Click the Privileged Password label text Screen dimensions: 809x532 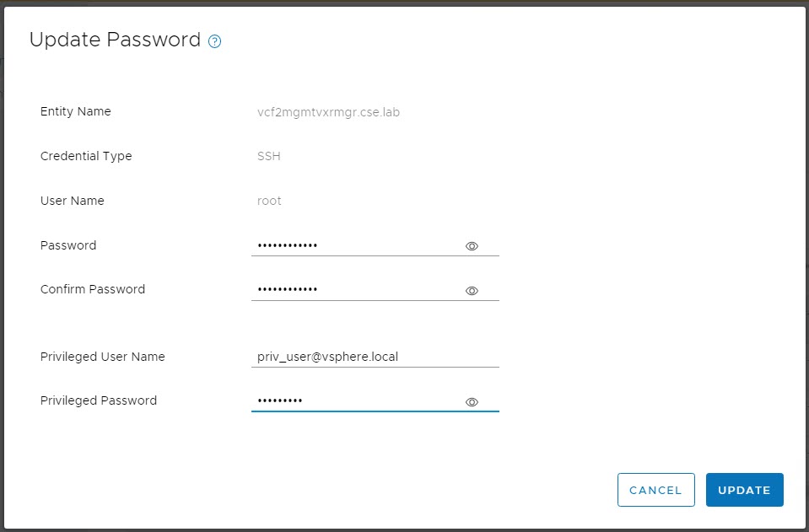tap(99, 400)
